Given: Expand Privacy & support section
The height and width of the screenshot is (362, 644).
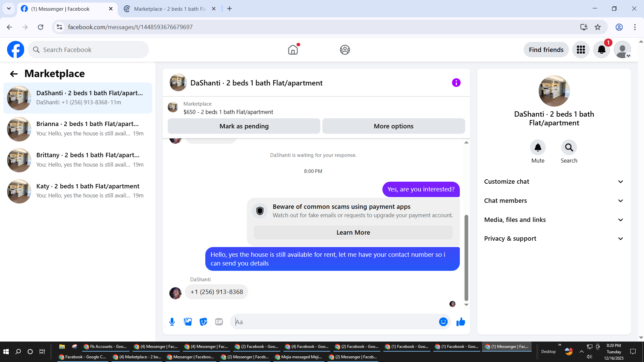Looking at the screenshot, I should (554, 239).
